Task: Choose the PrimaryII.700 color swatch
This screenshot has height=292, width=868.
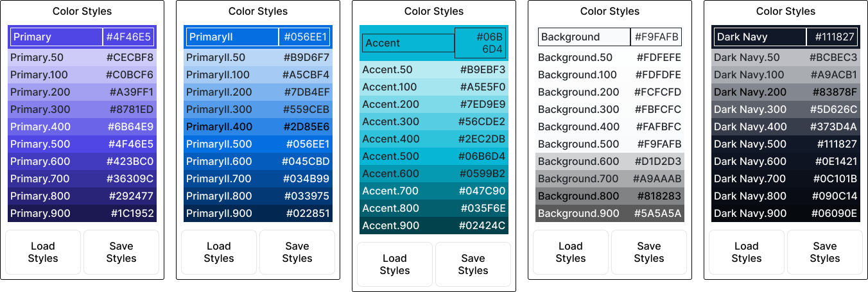Action: coord(258,178)
